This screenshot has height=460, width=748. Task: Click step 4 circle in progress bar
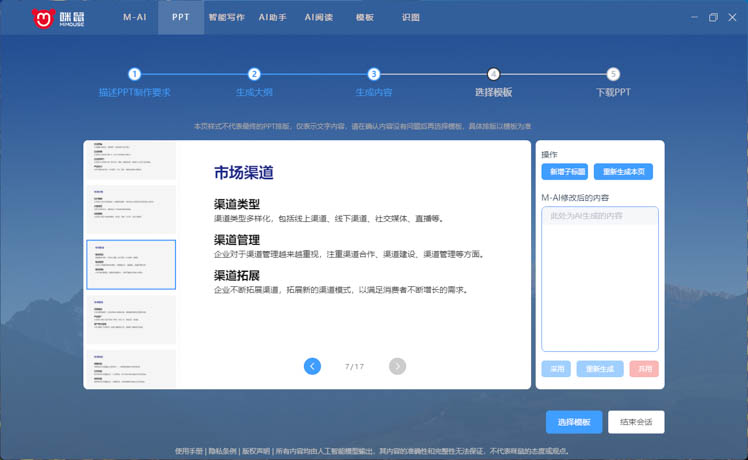(493, 74)
